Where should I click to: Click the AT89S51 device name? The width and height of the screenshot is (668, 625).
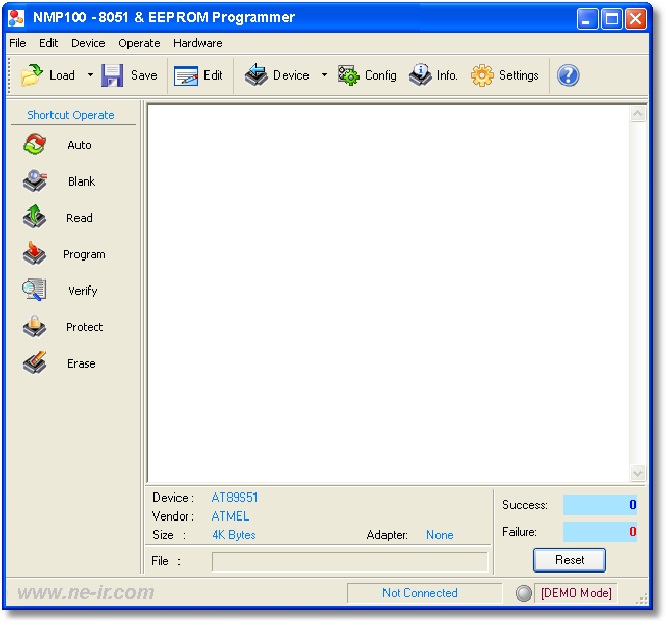pyautogui.click(x=235, y=498)
